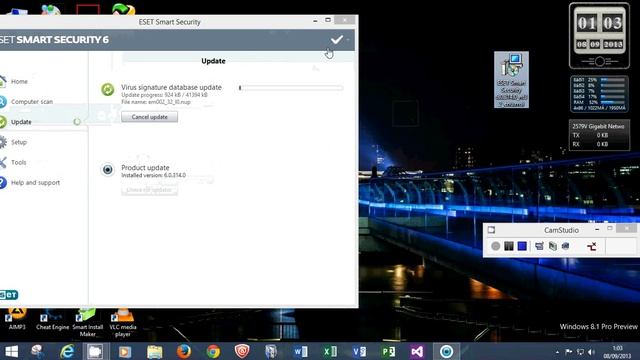Click the network icon in system tray
This screenshot has width=640, height=360.
pyautogui.click(x=580, y=352)
